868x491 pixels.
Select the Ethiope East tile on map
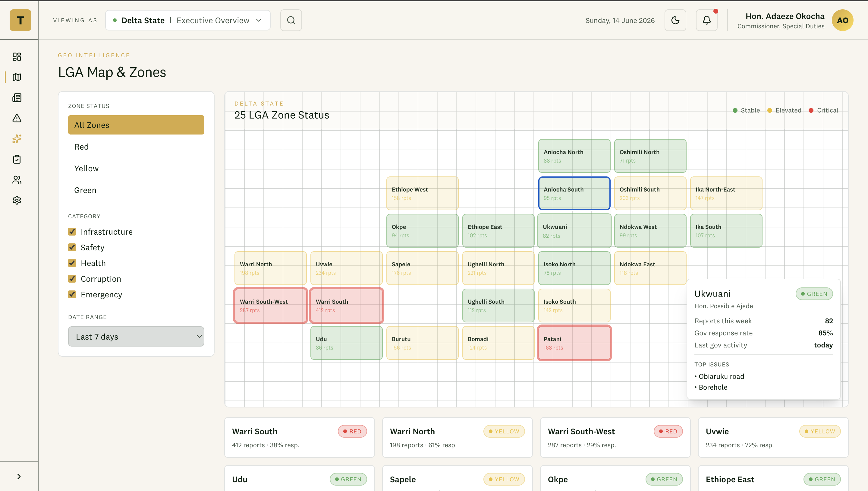pyautogui.click(x=498, y=231)
